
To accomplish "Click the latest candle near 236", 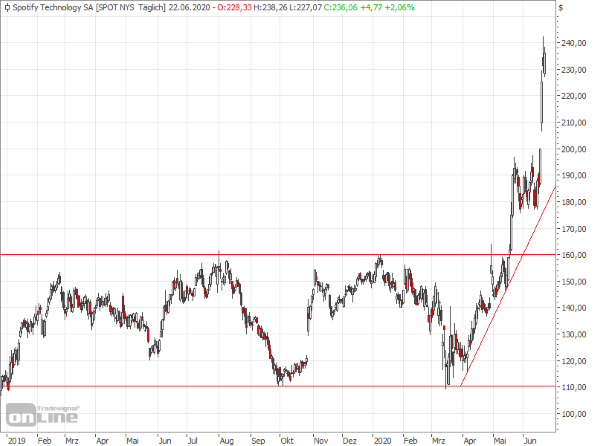I will tap(545, 62).
